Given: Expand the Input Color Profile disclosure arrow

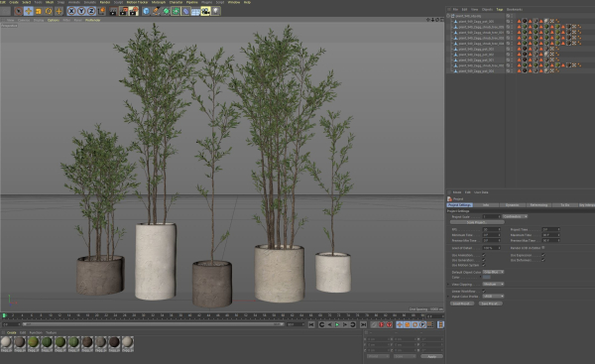Looking at the screenshot, I should pos(448,297).
